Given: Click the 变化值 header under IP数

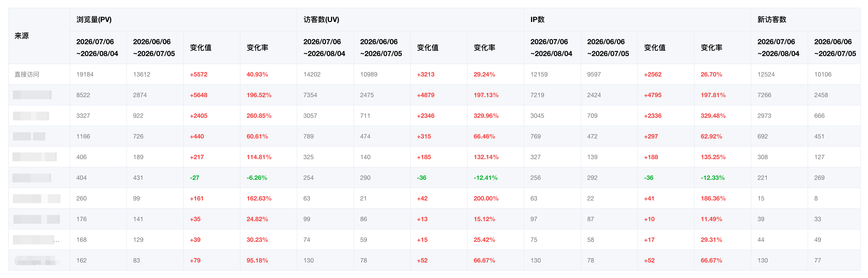Looking at the screenshot, I should (655, 48).
